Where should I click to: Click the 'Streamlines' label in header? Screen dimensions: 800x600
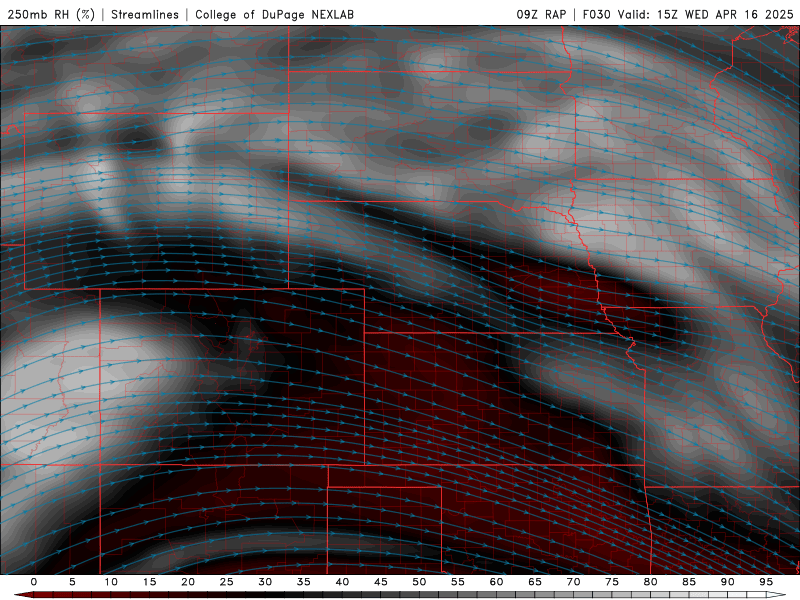[145, 14]
